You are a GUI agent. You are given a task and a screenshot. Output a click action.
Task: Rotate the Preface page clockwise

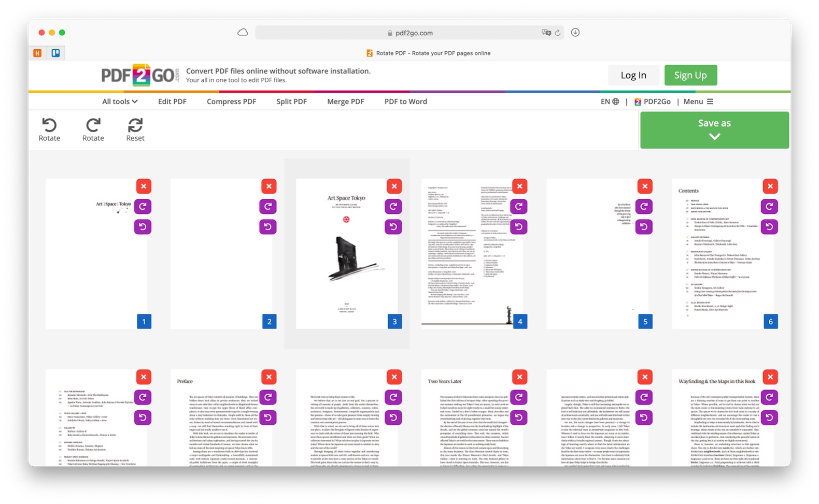click(268, 397)
